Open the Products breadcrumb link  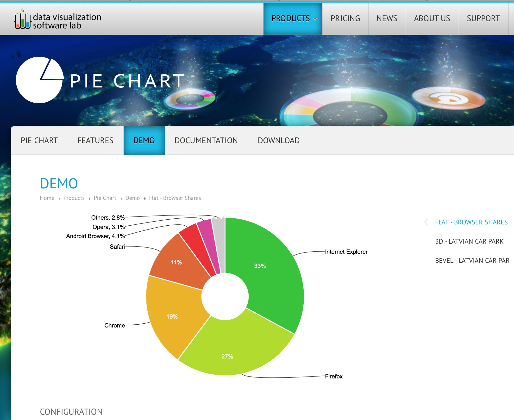click(x=74, y=198)
